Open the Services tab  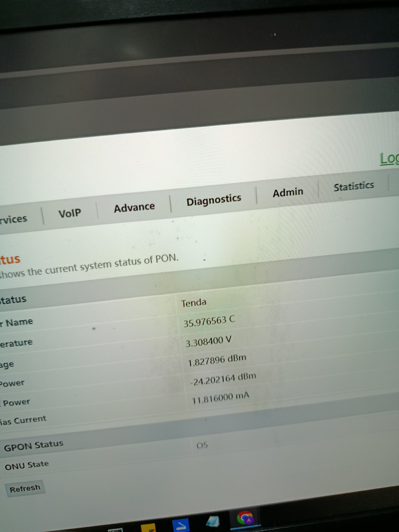(13, 219)
